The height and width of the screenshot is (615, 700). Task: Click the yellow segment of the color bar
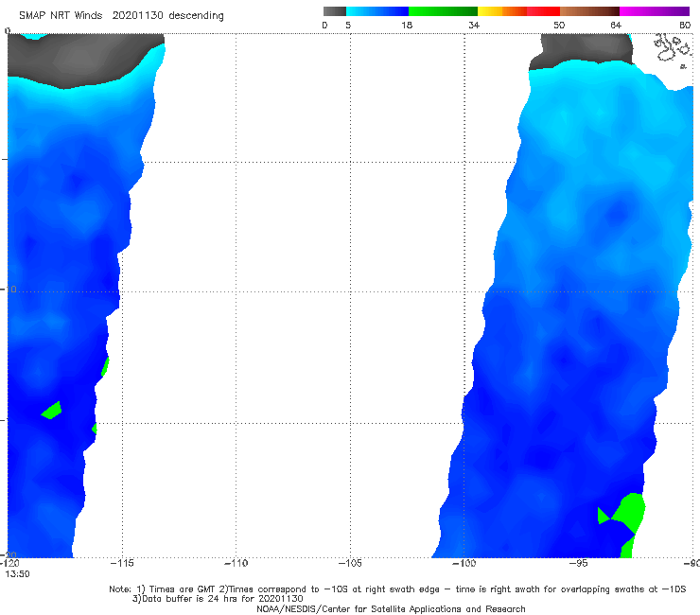pos(490,11)
